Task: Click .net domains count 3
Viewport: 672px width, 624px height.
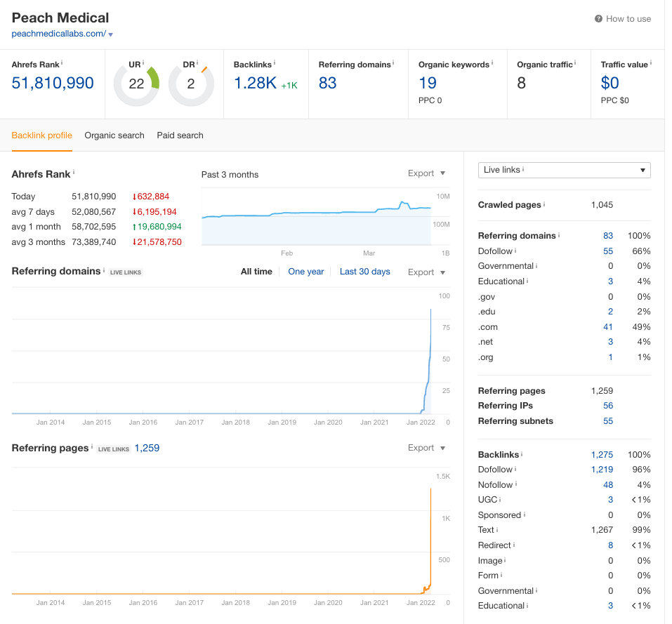Action: point(610,342)
